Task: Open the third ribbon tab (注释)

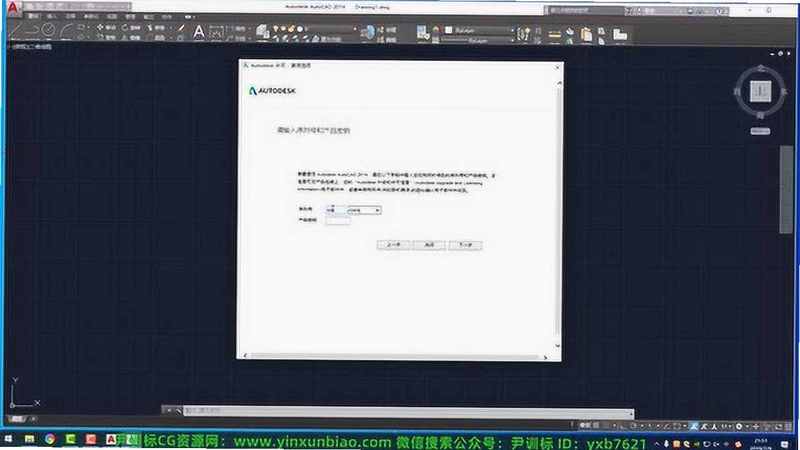Action: point(71,17)
